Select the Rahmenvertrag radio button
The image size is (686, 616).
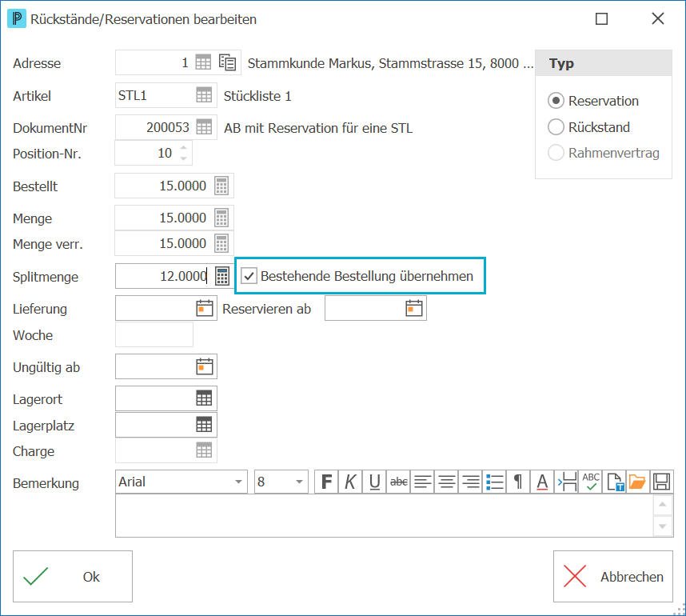[x=556, y=153]
